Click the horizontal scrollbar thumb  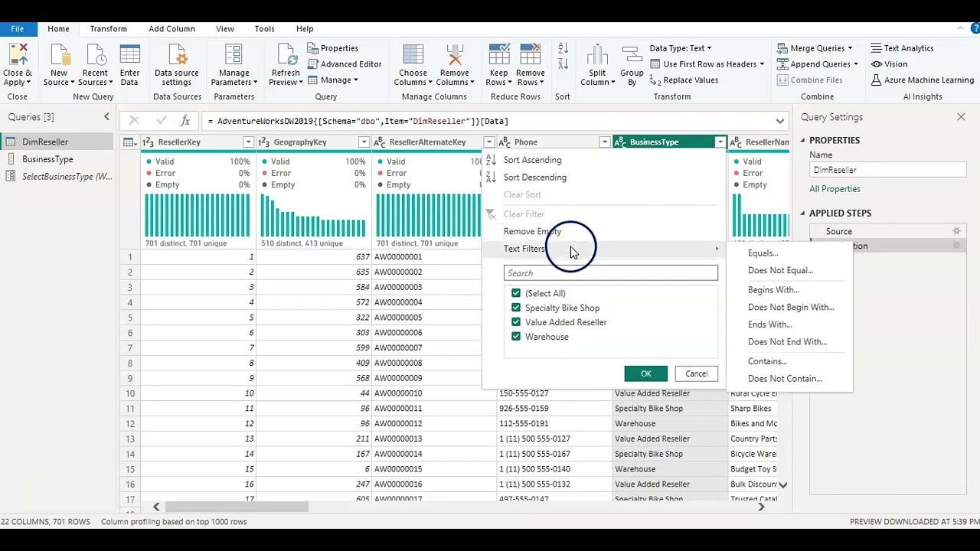237,507
